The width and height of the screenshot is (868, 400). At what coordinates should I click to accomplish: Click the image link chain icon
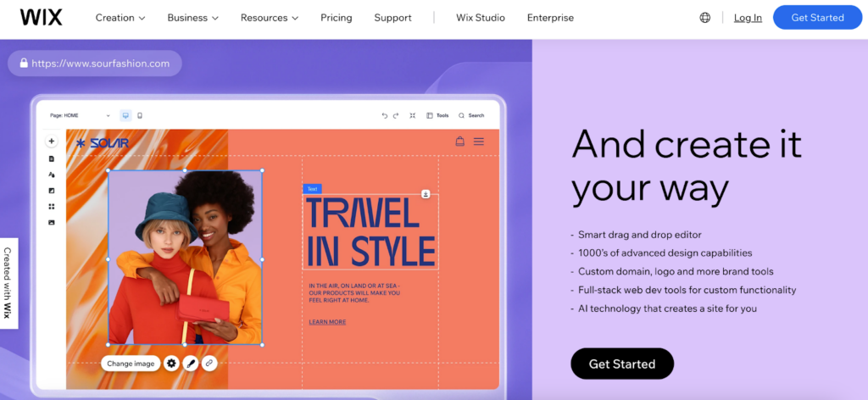pyautogui.click(x=209, y=364)
